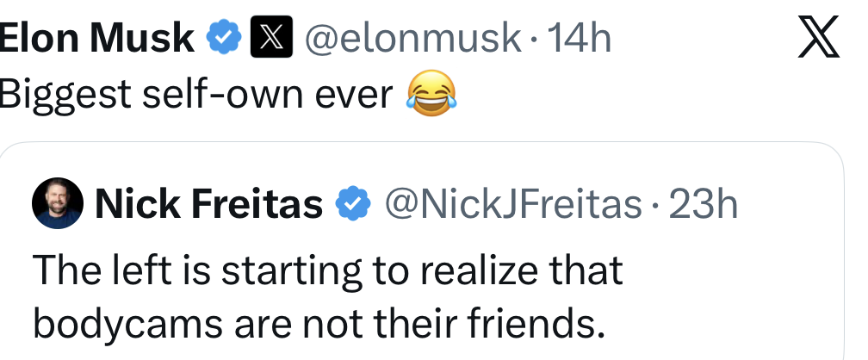Image resolution: width=868 pixels, height=360 pixels.
Task: Click the laughing-crying emoji in the post
Action: coord(430,95)
